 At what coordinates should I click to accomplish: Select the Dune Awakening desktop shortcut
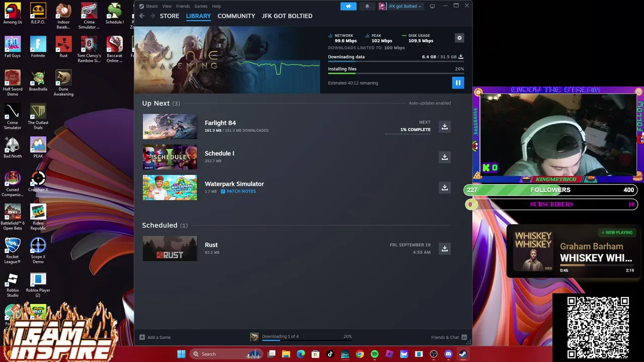click(x=63, y=83)
